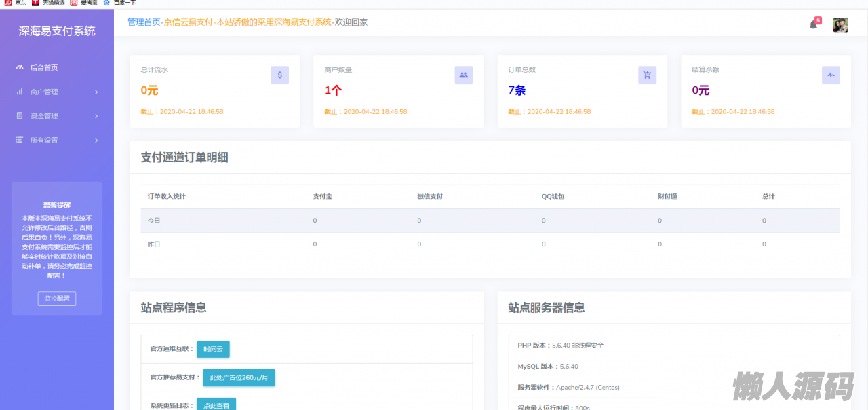868x410 pixels.
Task: Click the pulse icon in 结算余额 card
Action: (831, 75)
